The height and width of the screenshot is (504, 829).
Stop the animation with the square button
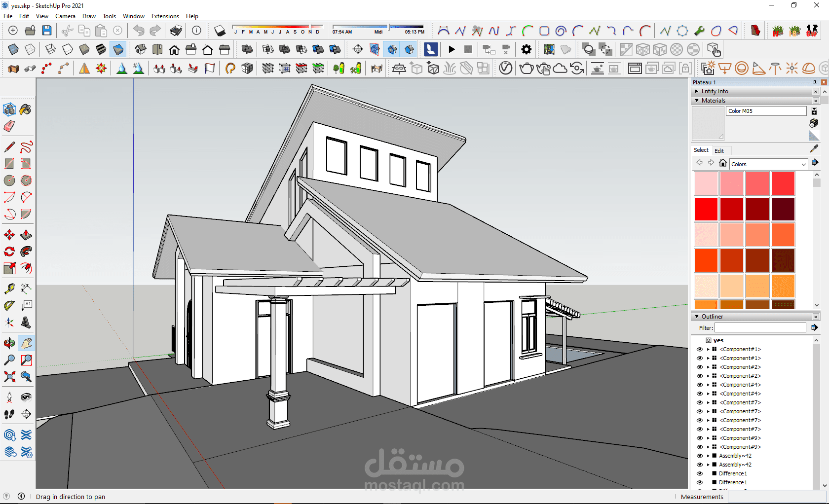point(468,49)
